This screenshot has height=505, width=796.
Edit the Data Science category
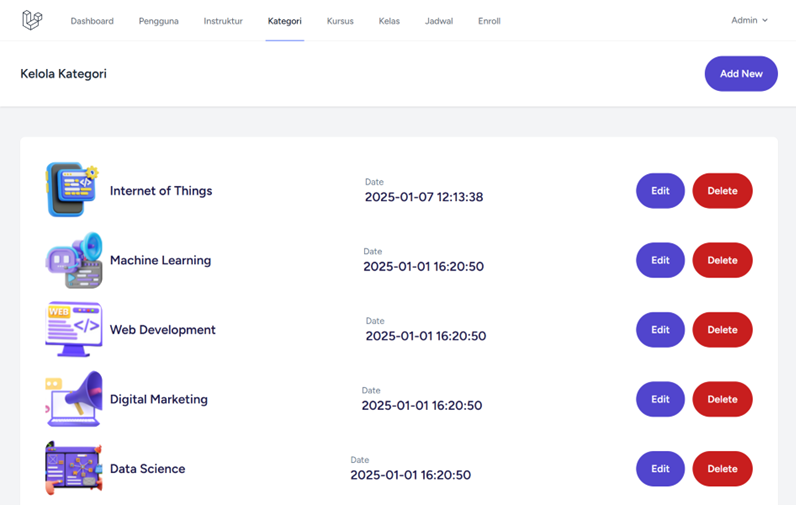coord(660,468)
